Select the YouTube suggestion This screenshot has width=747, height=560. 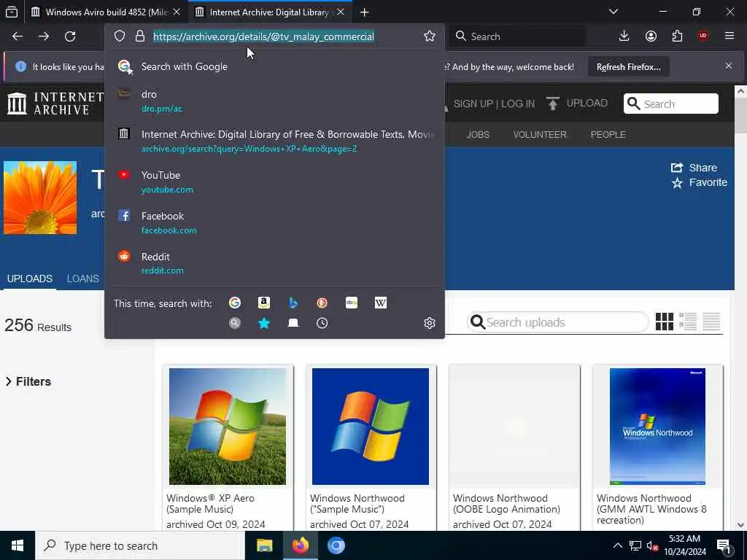274,182
